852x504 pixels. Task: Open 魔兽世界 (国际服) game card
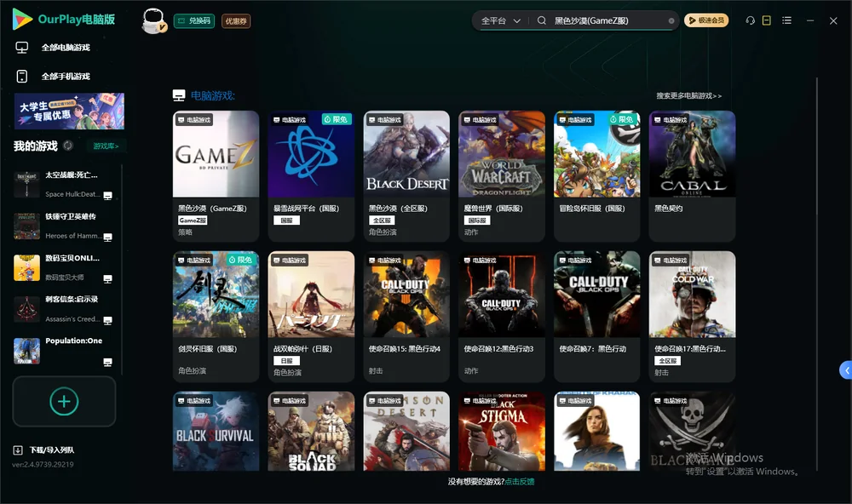(502, 176)
